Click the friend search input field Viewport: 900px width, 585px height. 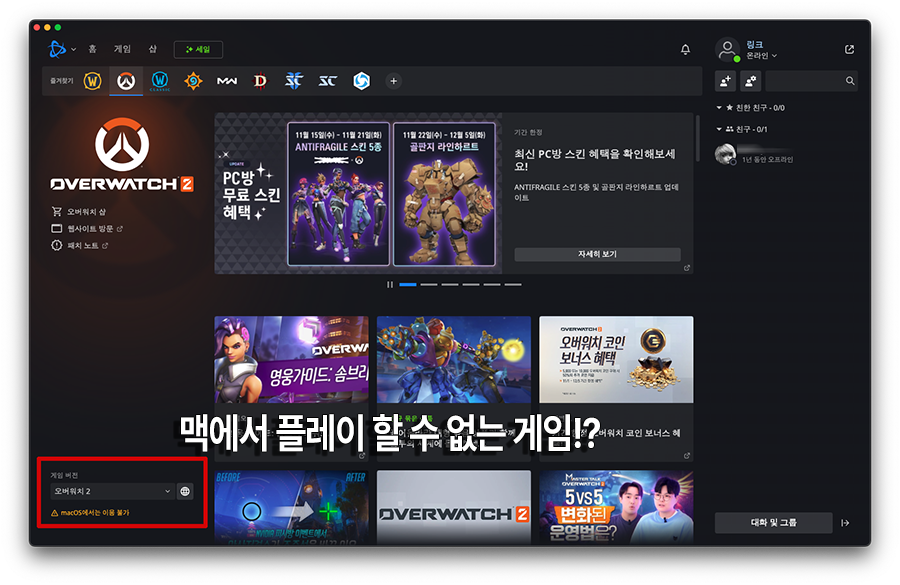coord(805,81)
